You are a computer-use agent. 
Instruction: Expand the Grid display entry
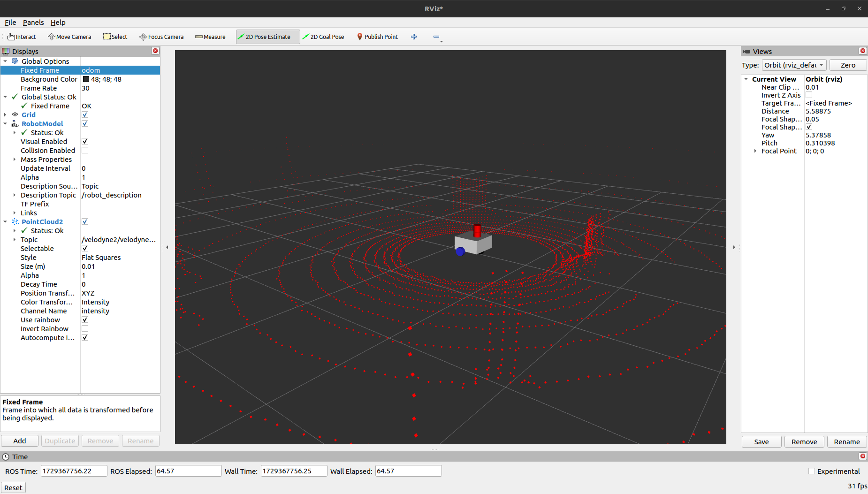(5, 114)
